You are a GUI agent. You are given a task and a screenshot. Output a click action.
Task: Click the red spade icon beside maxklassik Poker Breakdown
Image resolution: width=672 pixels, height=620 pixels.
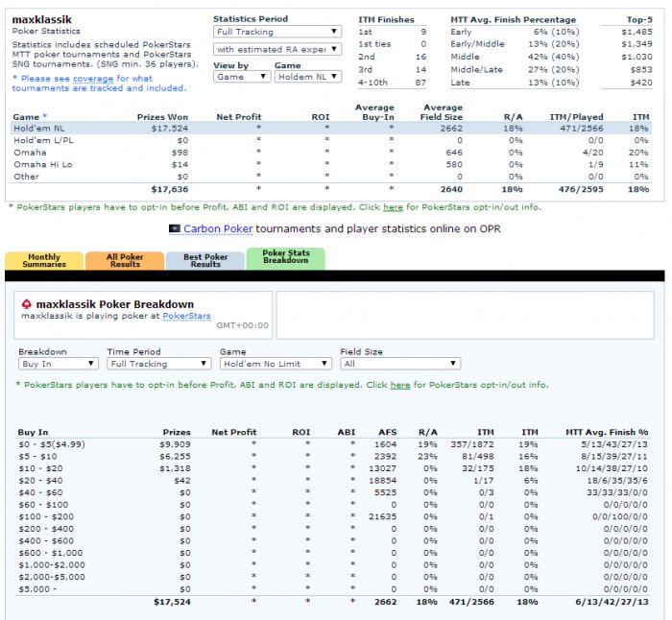click(26, 303)
